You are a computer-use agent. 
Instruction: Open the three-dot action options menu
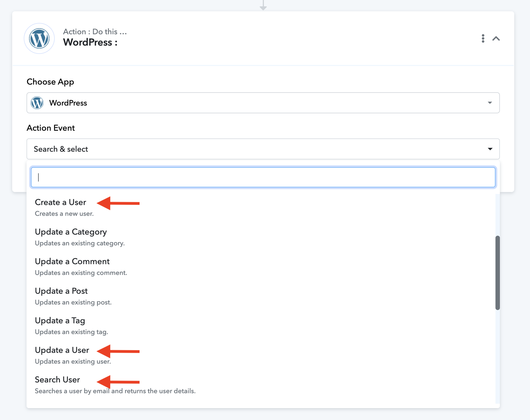click(483, 38)
